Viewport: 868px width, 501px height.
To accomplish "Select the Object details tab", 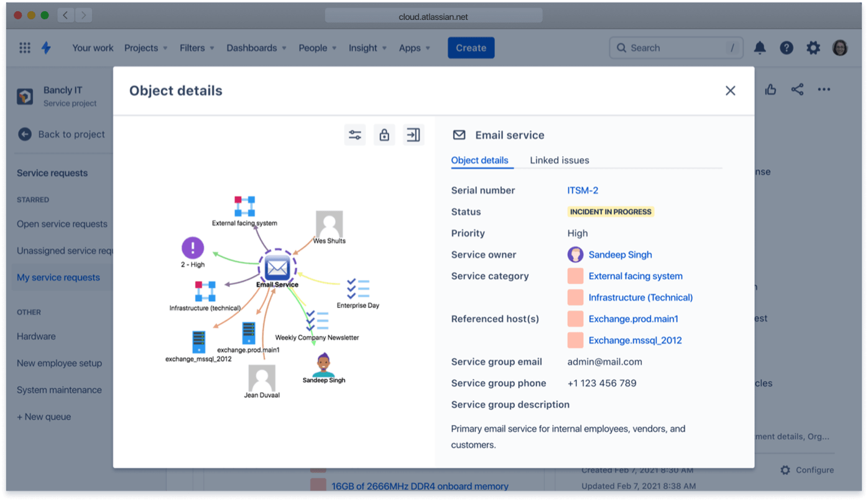I will pos(481,160).
